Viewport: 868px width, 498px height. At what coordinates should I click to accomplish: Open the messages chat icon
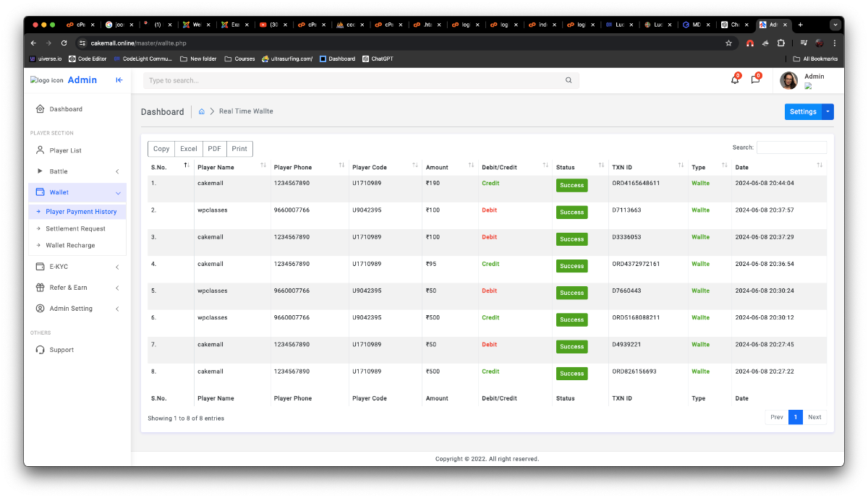coord(755,80)
